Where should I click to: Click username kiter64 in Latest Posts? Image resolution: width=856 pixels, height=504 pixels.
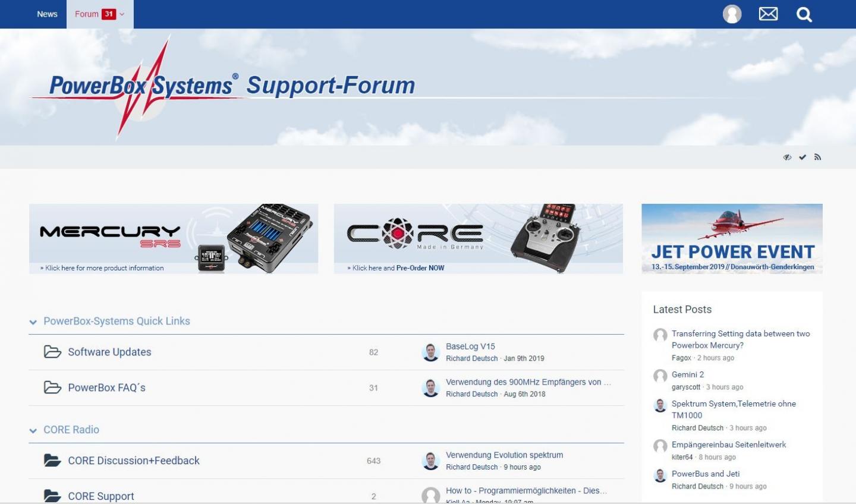click(x=682, y=457)
